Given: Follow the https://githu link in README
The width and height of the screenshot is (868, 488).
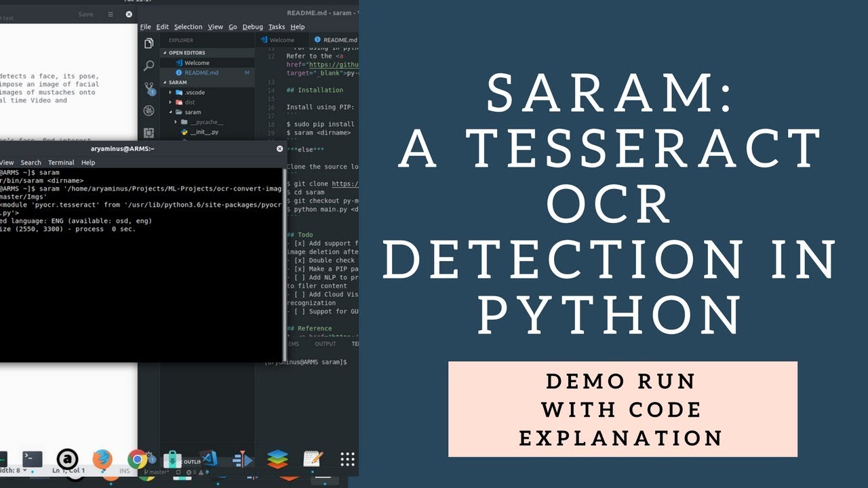Looking at the screenshot, I should 332,64.
